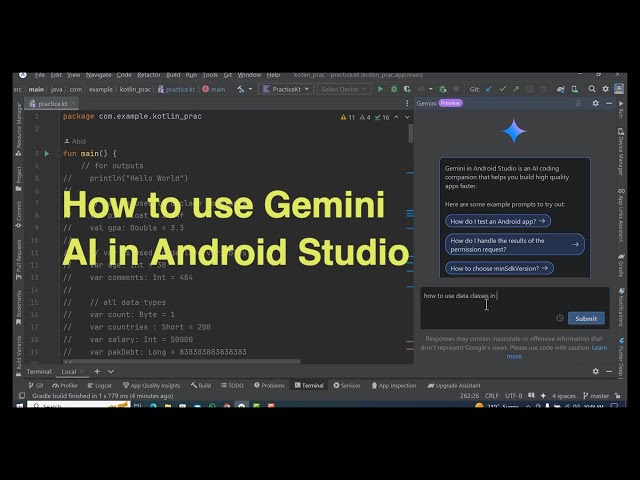Viewport: 640px width, 480px height.
Task: Open the Project tool window on left
Action: tap(19, 178)
